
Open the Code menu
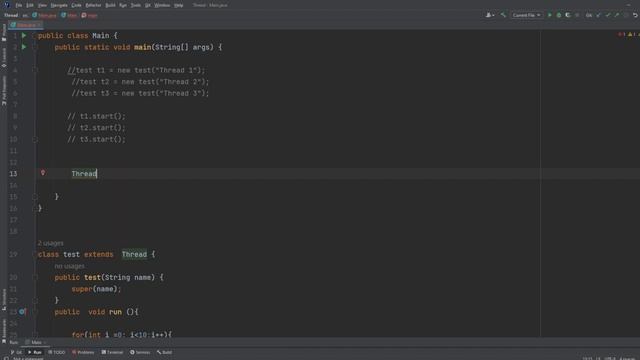76,5
